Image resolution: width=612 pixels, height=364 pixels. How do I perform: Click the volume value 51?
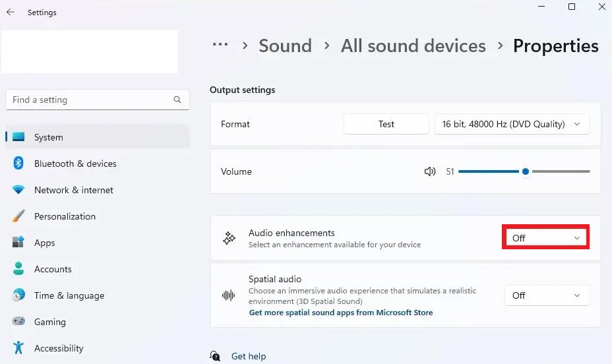(450, 171)
